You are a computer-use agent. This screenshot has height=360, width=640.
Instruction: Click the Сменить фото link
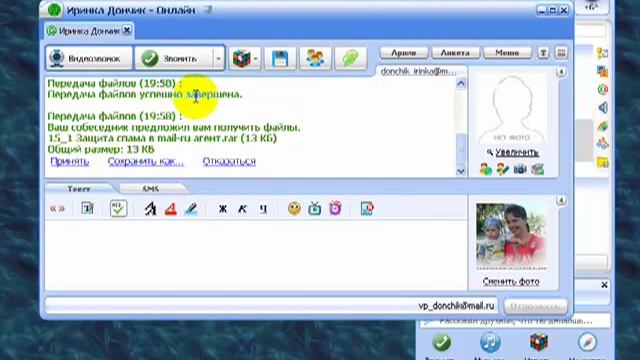point(511,282)
